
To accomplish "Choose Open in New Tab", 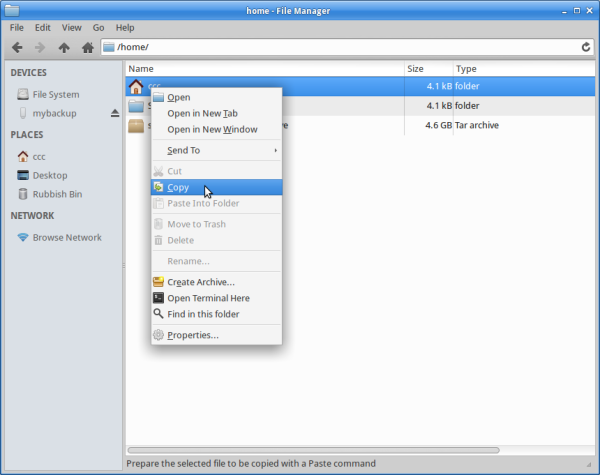I will (x=202, y=113).
